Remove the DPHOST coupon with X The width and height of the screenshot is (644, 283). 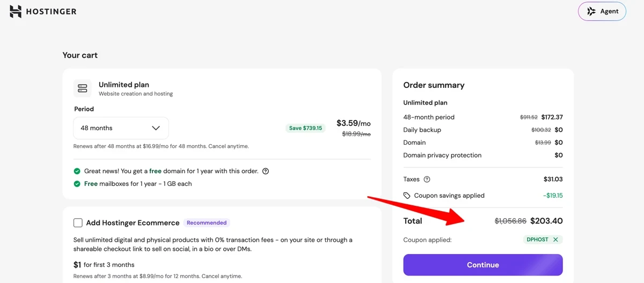(x=555, y=240)
